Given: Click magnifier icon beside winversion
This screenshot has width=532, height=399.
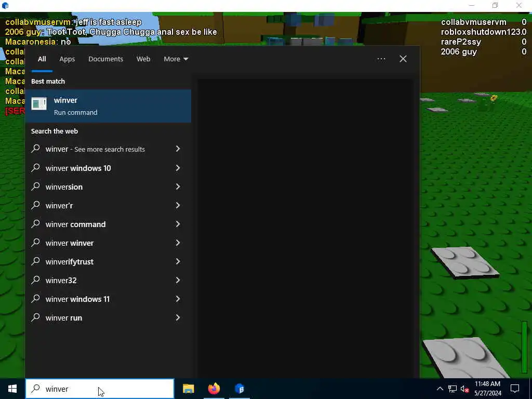Looking at the screenshot, I should tap(36, 187).
